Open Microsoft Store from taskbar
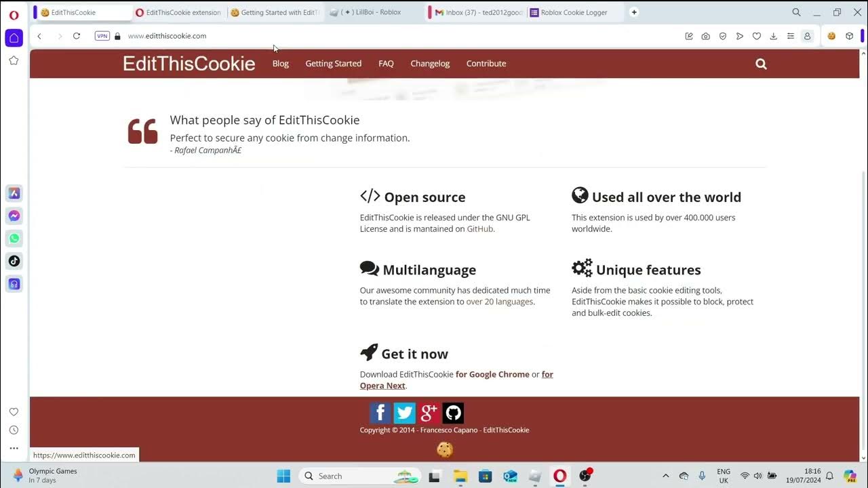Screen dimensions: 868x488 pyautogui.click(x=485, y=476)
